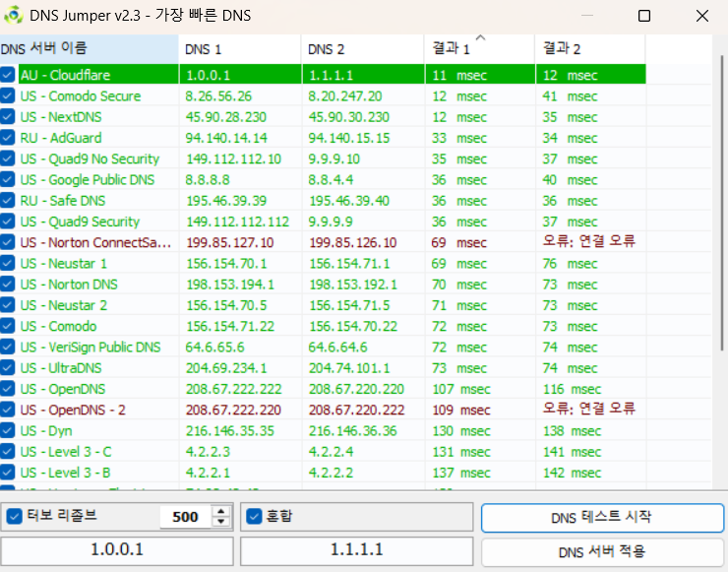Uncheck the US - Comodo Secure checkbox
This screenshot has width=728, height=572.
(8, 95)
